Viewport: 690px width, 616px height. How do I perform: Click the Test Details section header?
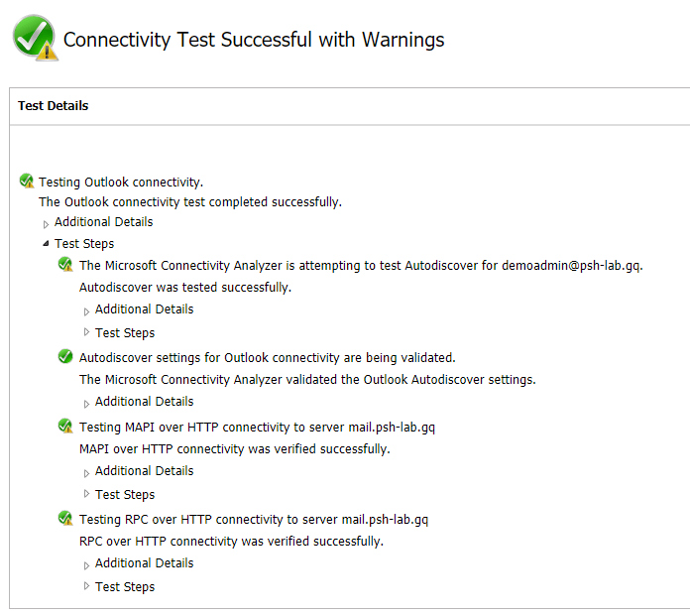(54, 106)
